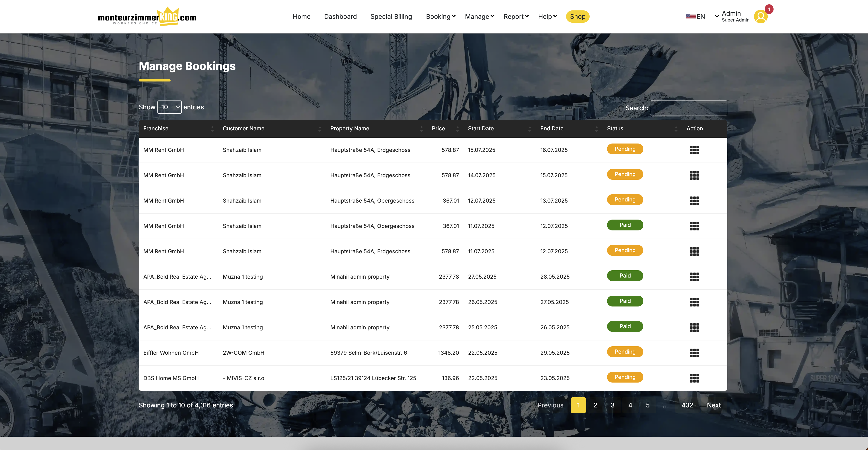
Task: Open action grid icon for DBS Home MS GmbH
Action: 694,378
